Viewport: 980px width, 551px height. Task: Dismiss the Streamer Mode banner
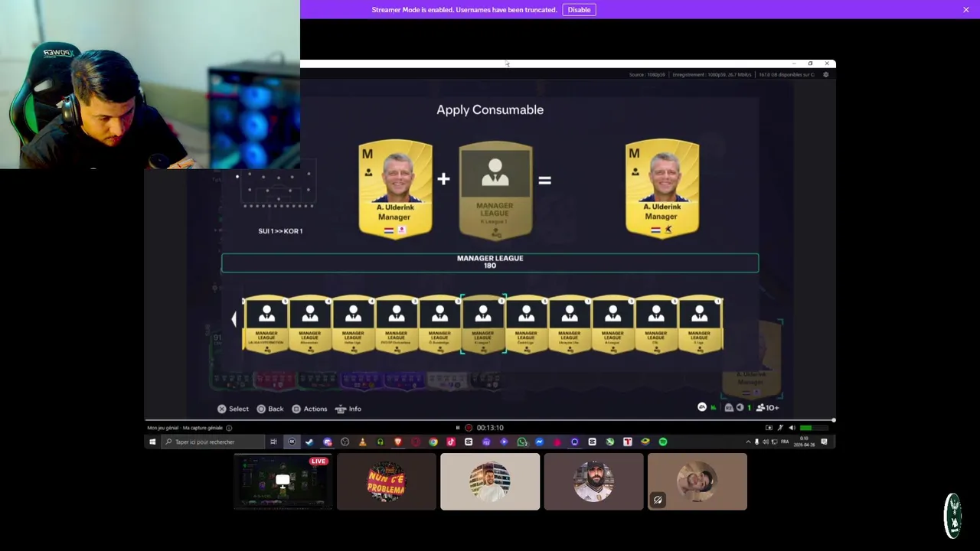pyautogui.click(x=966, y=10)
